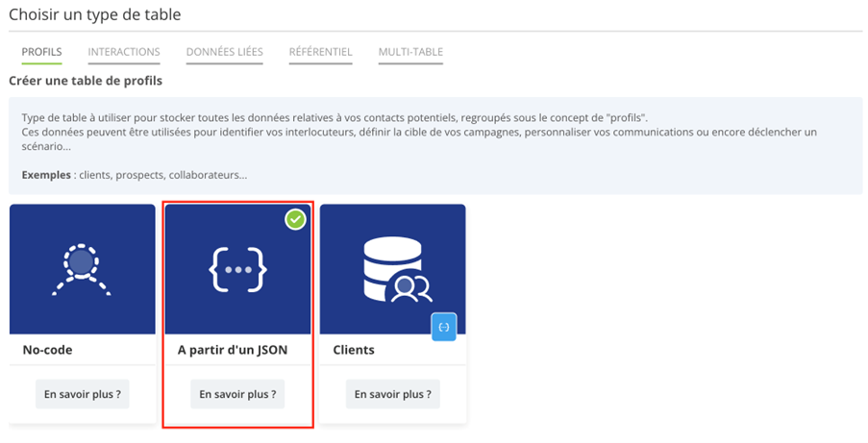Click the Clients database icon
The image size is (868, 443).
click(x=397, y=269)
